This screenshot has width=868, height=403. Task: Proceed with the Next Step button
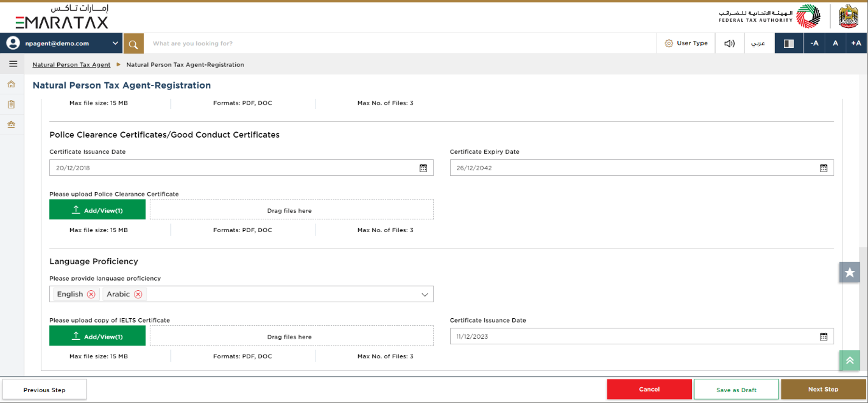pos(823,390)
